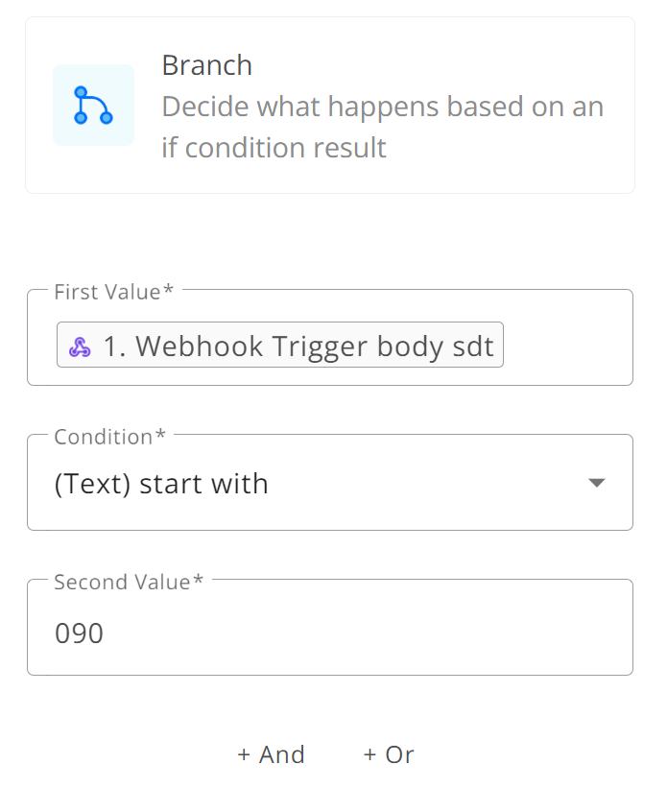Screen dimensions: 667x812
Task: Click empty space right of webhook chip
Action: [567, 345]
